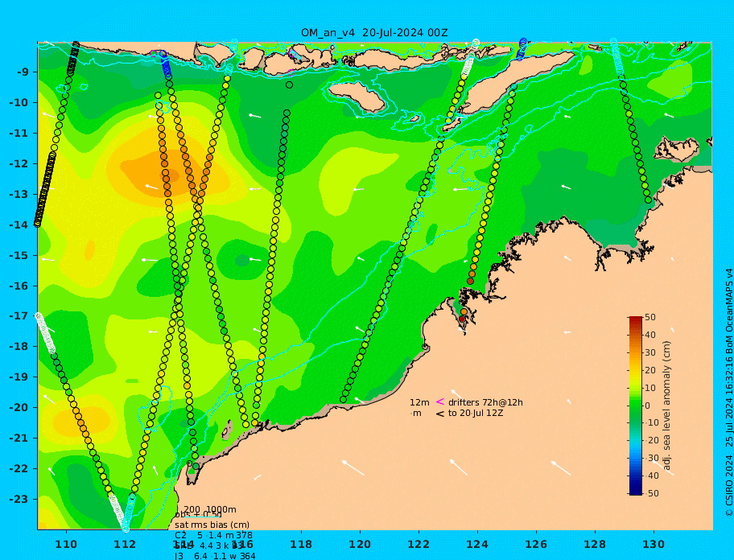The image size is (734, 560).
Task: Click latitude axis label -22
Action: coord(19,469)
